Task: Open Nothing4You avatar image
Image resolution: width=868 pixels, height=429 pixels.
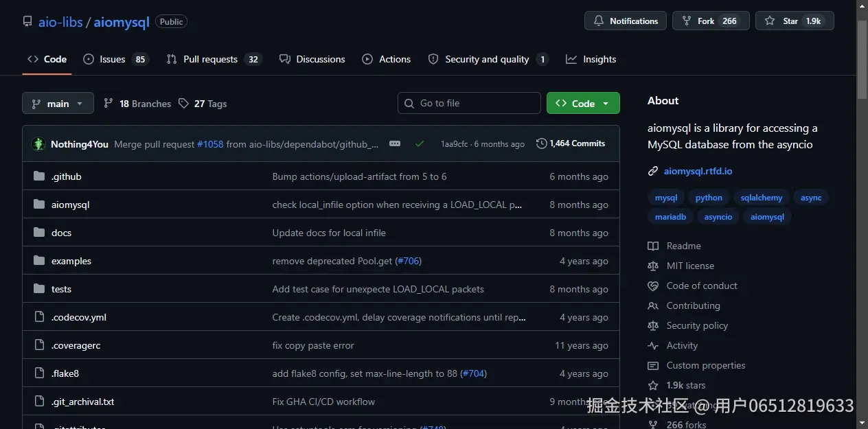Action: (x=38, y=144)
